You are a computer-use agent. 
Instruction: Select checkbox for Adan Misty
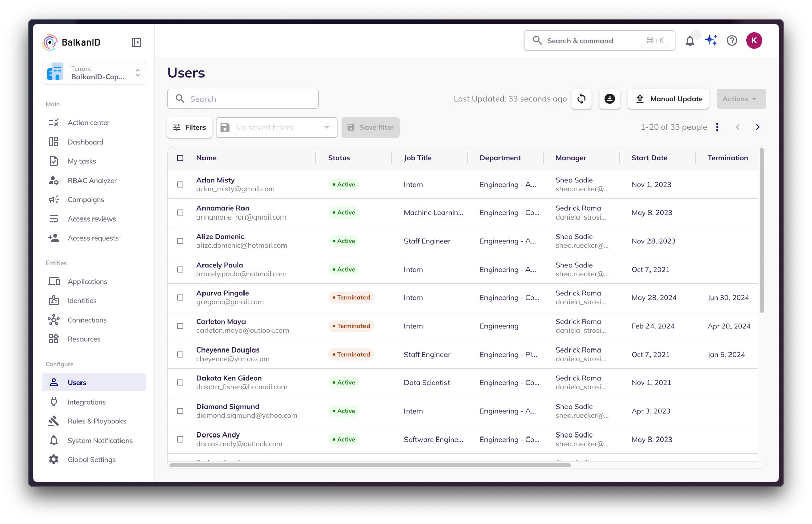point(180,185)
